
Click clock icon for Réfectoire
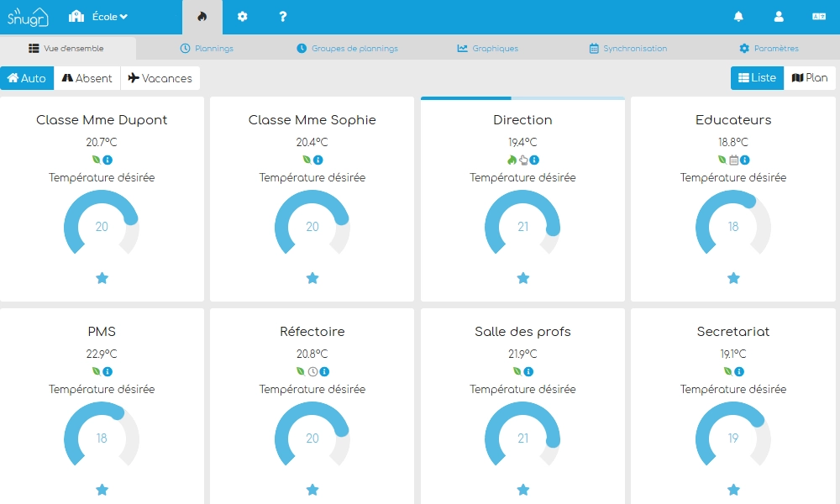(x=312, y=371)
